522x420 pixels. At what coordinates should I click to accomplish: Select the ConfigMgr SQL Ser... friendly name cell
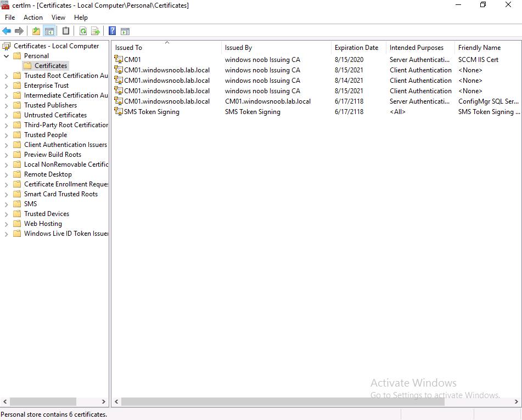[x=488, y=101]
